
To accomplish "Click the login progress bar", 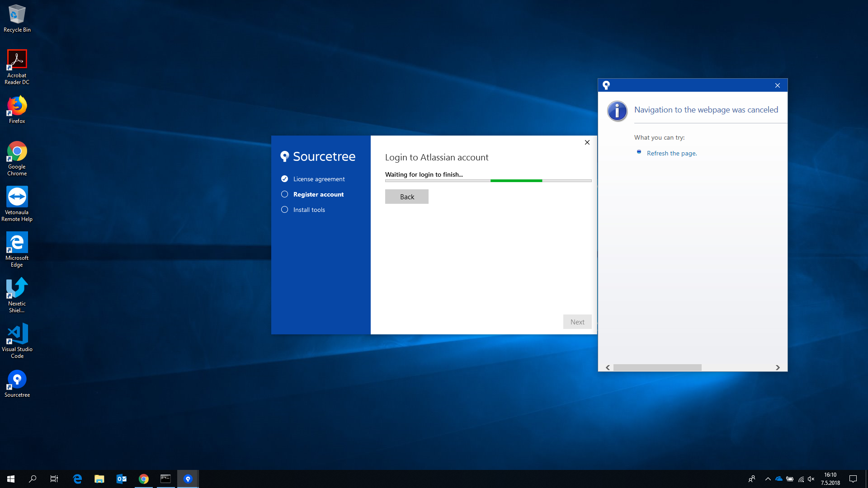I will point(488,181).
